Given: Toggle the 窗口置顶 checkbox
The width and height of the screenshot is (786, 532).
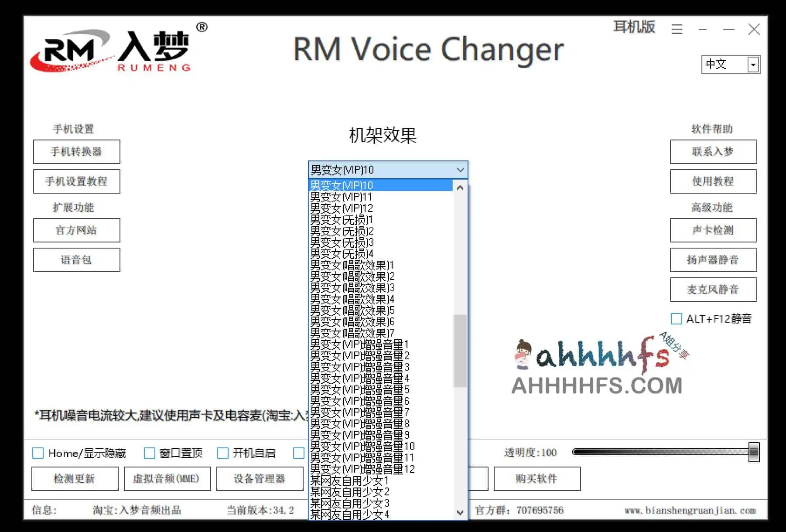Looking at the screenshot, I should 150,454.
